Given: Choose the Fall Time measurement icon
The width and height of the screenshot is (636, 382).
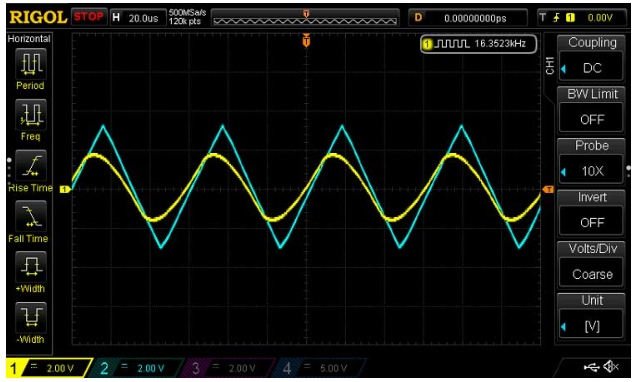Looking at the screenshot, I should [x=31, y=216].
